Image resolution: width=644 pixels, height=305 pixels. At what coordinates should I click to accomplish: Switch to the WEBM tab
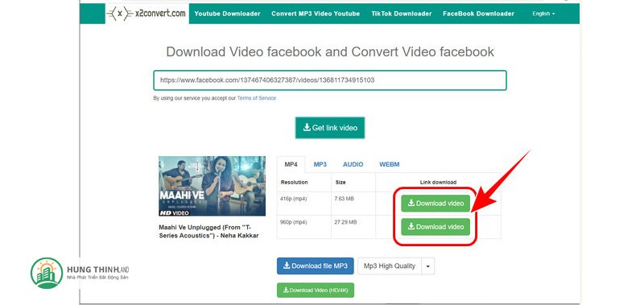(389, 164)
